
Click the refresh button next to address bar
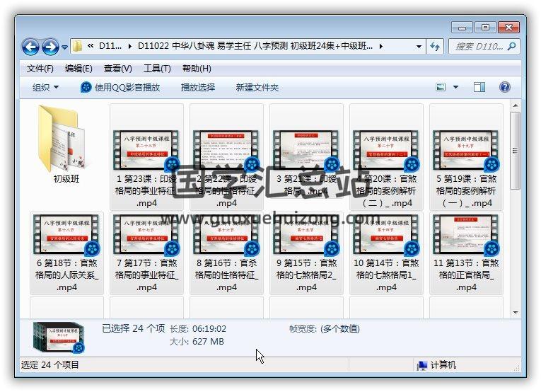[x=435, y=46]
